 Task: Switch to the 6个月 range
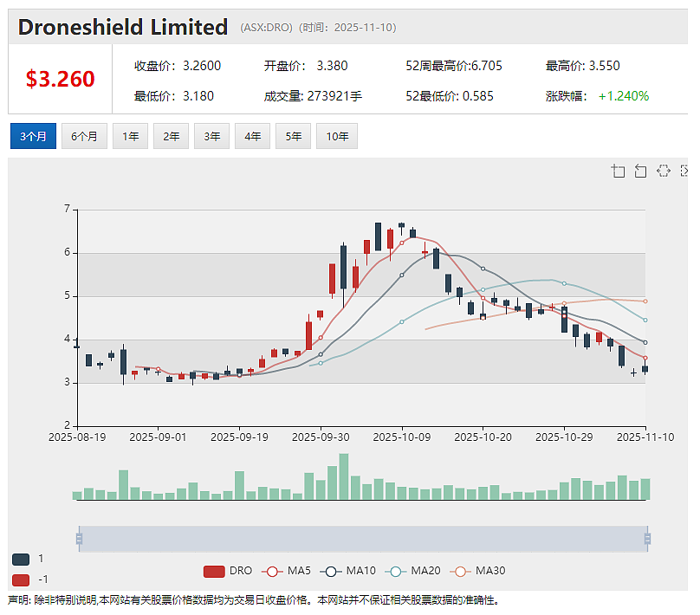point(84,136)
